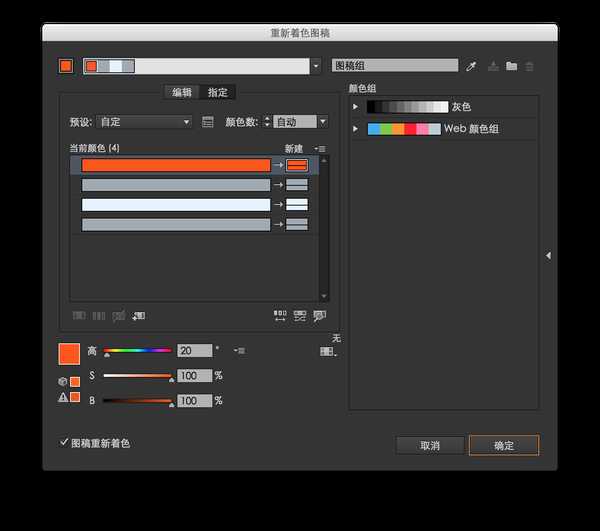Screen dimensions: 600x531
Task: Select the last gray current color bar
Action: point(176,225)
